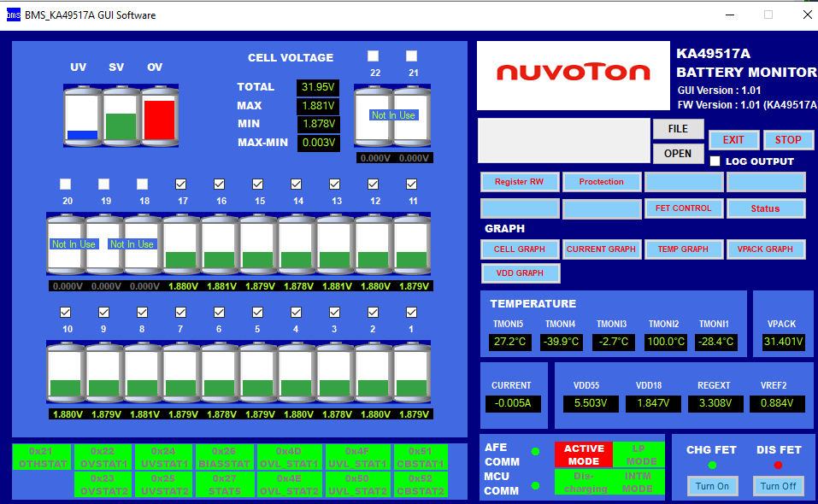
Task: Click the cell 2 battery icon
Action: (x=374, y=372)
